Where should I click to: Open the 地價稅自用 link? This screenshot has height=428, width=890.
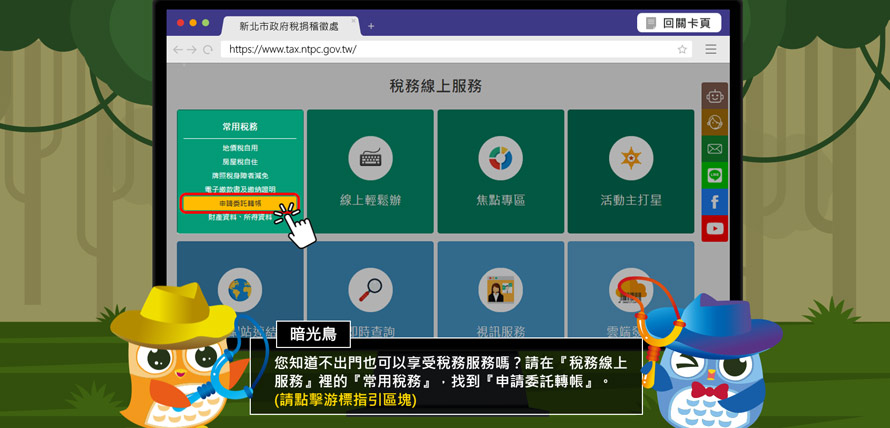[240, 148]
